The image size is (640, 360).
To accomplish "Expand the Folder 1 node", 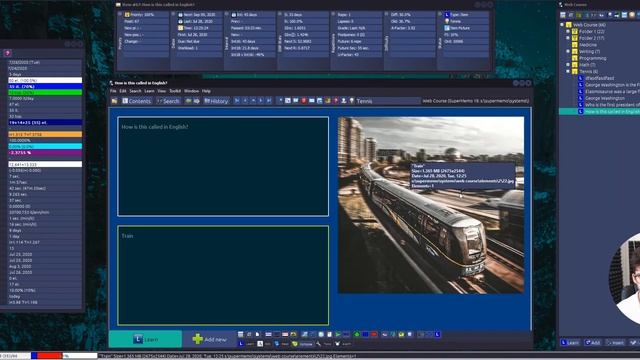I will [x=568, y=31].
